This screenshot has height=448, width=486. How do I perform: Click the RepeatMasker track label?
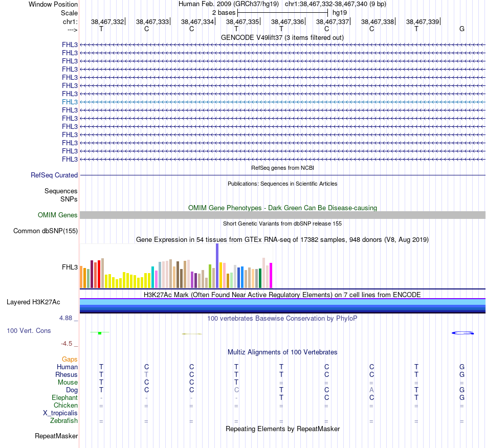(x=56, y=436)
